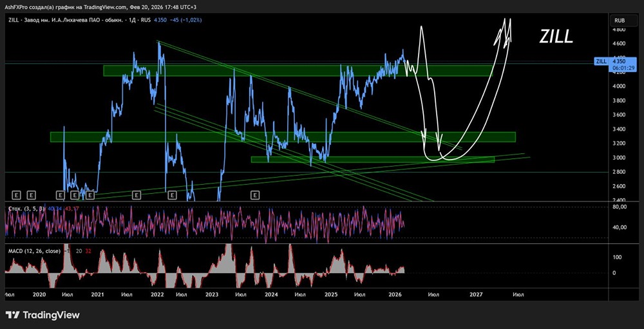Click the AshFXPro author name in the header
The width and height of the screenshot is (644, 329).
coord(17,7)
